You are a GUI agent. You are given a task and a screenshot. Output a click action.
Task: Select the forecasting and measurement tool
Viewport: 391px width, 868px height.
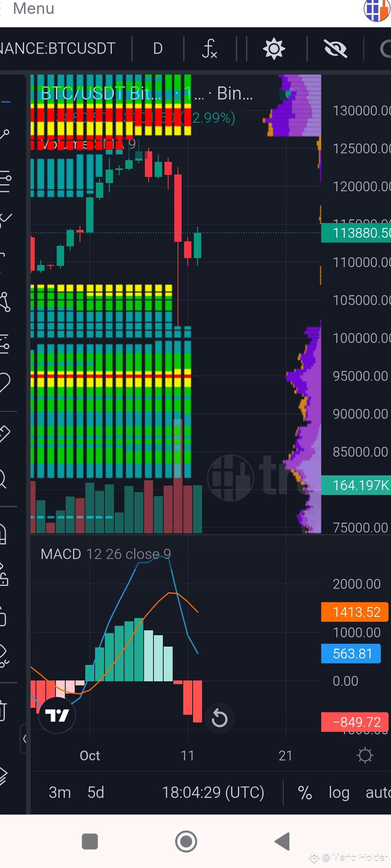[x=4, y=344]
